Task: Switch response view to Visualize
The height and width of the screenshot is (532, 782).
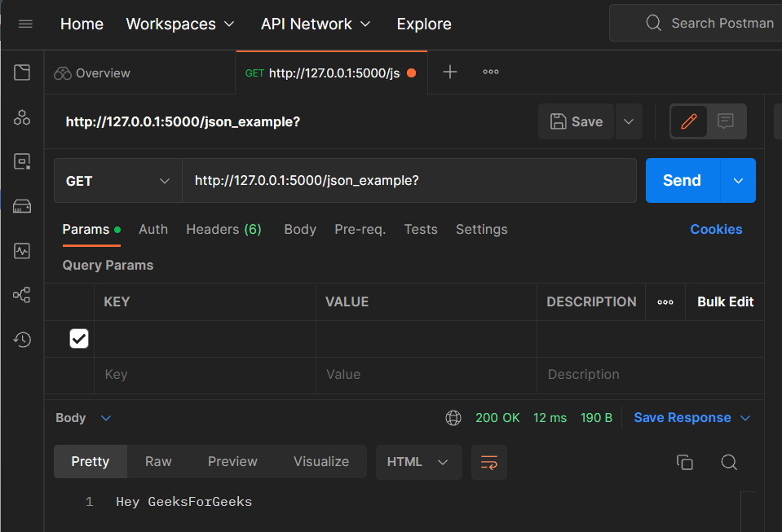Action: (x=321, y=462)
